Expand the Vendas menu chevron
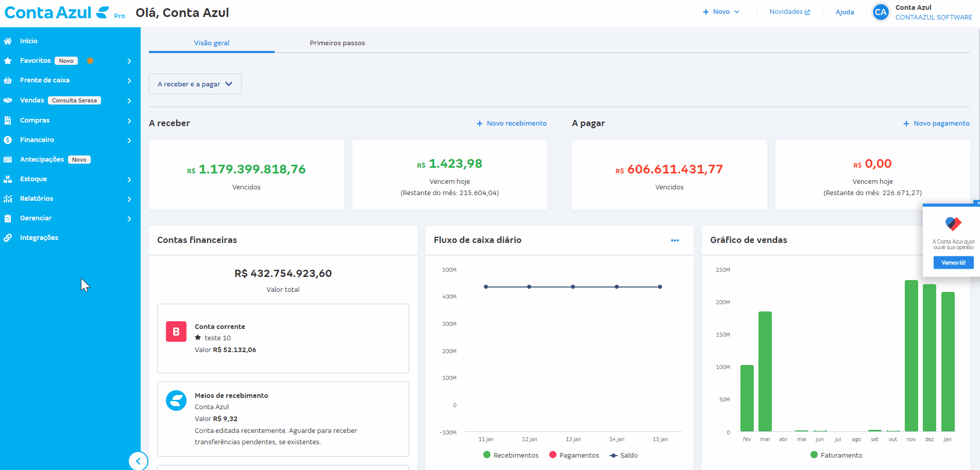This screenshot has height=470, width=980. (x=129, y=101)
